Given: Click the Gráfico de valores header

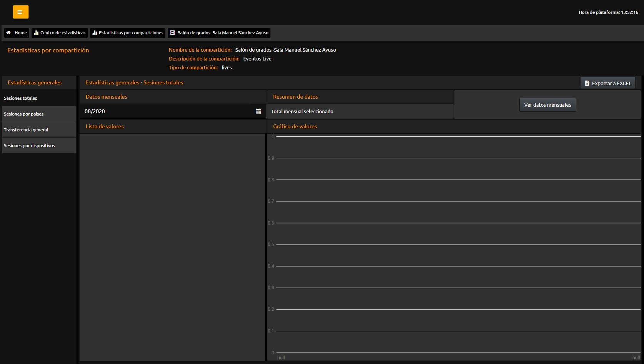Looking at the screenshot, I should click(454, 126).
